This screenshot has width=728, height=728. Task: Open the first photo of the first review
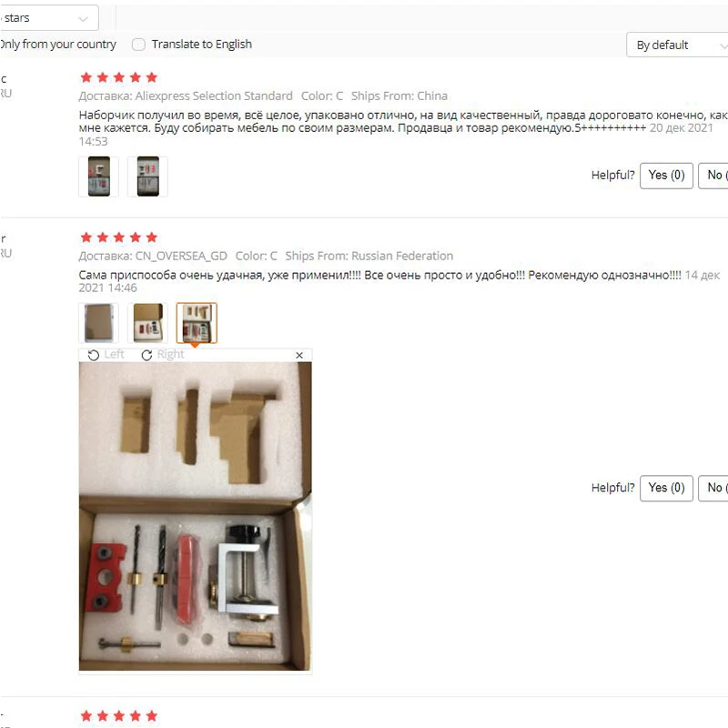coord(99,177)
